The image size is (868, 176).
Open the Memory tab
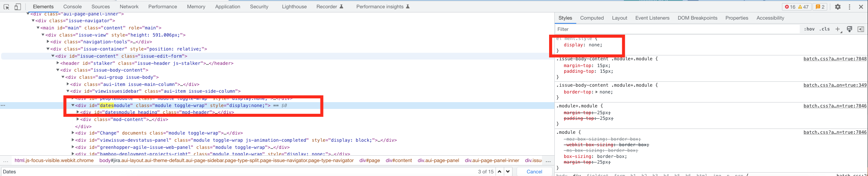[x=196, y=7]
